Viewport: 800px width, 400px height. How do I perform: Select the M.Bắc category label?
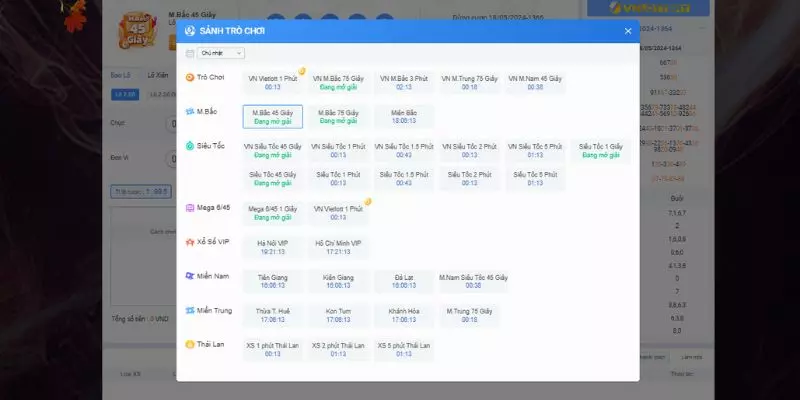207,111
